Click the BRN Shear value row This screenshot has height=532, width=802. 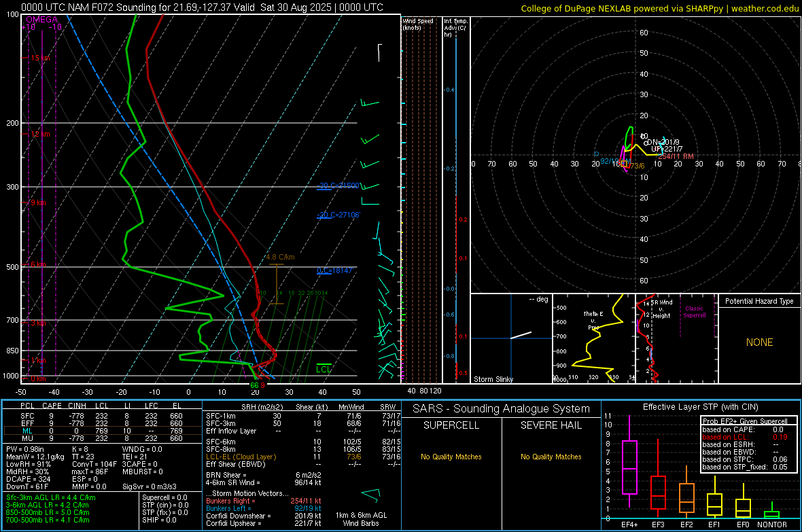tap(264, 475)
